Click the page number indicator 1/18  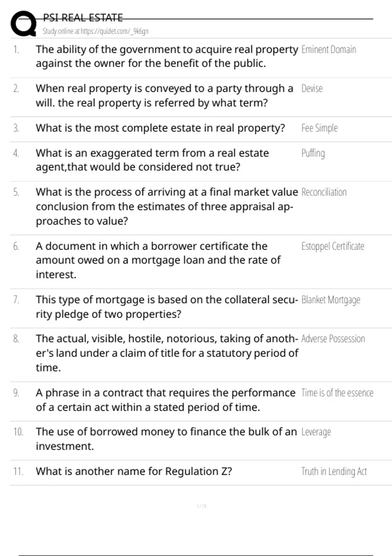tap(202, 506)
